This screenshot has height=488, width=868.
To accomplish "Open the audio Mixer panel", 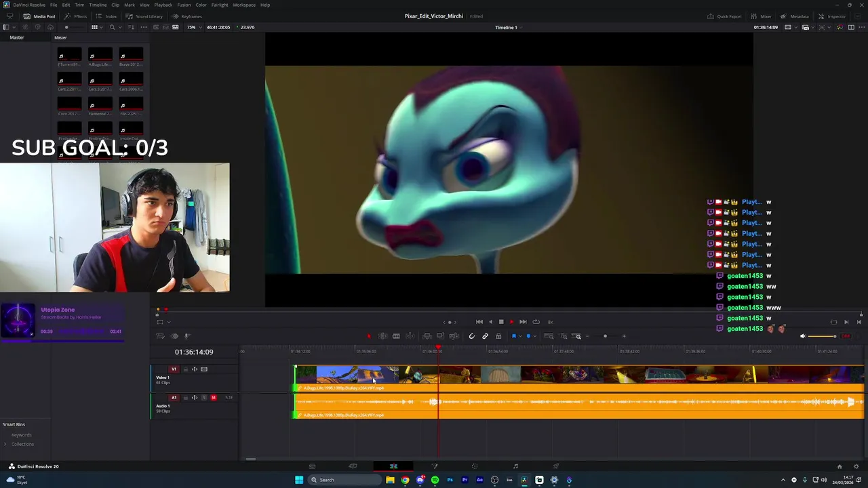I will [x=762, y=16].
